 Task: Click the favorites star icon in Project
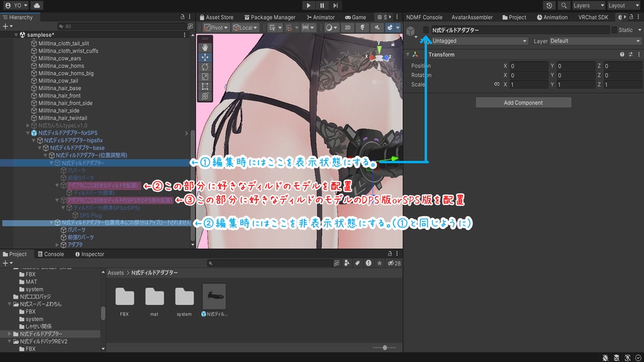click(x=379, y=263)
